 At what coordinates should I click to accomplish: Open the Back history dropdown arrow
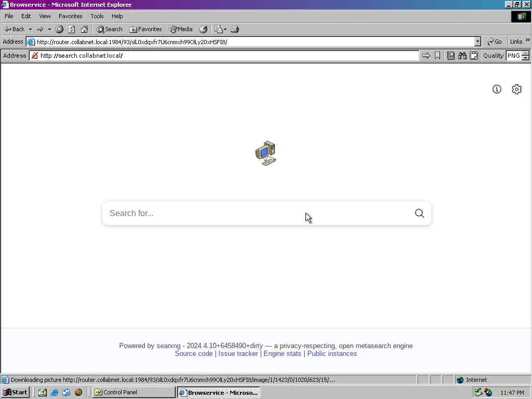(30, 29)
